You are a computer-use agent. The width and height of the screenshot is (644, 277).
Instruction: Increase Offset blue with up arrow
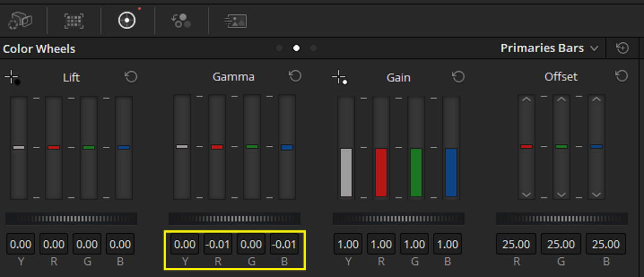597,99
